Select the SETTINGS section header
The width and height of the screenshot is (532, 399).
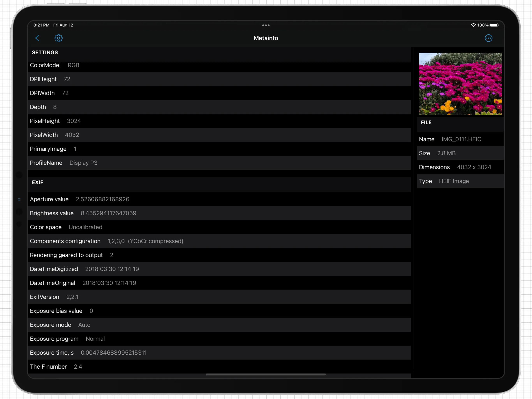(x=45, y=52)
